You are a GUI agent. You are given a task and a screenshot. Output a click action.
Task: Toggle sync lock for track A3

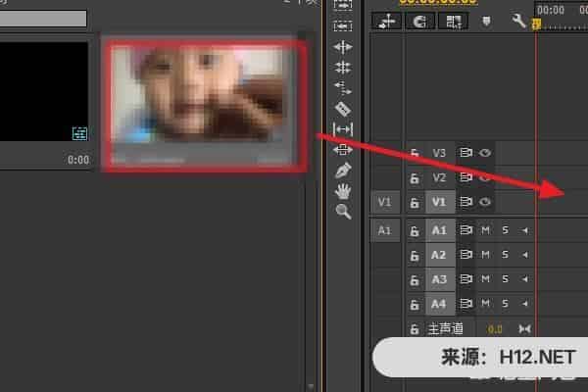pos(465,279)
